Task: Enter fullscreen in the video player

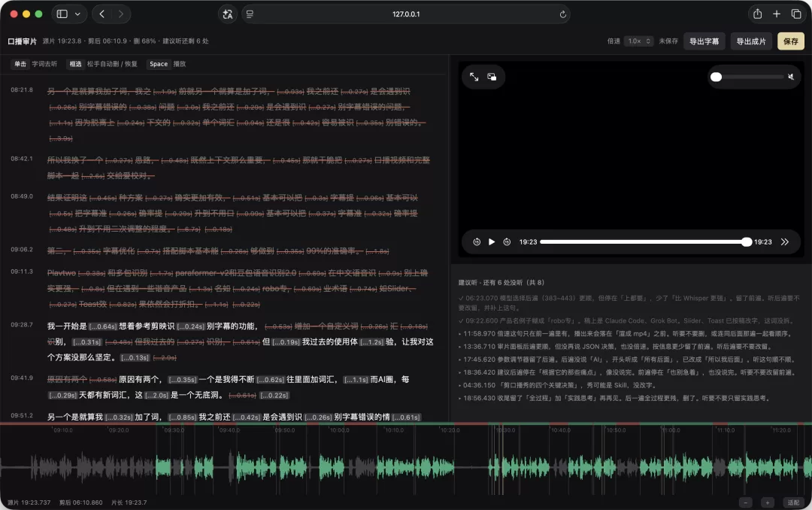Action: click(x=474, y=77)
